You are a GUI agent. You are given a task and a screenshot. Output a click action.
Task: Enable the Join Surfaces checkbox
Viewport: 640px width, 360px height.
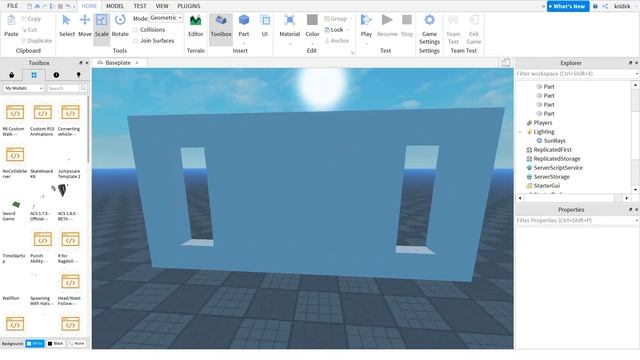click(136, 41)
